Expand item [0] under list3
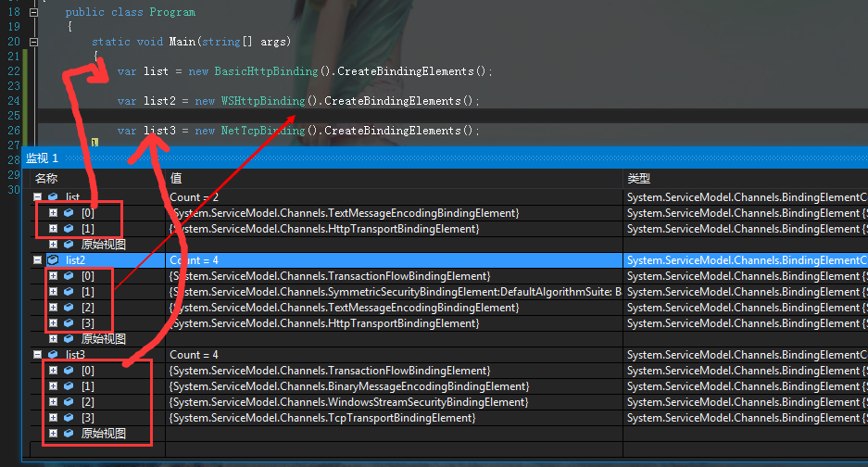The image size is (868, 467). click(53, 370)
